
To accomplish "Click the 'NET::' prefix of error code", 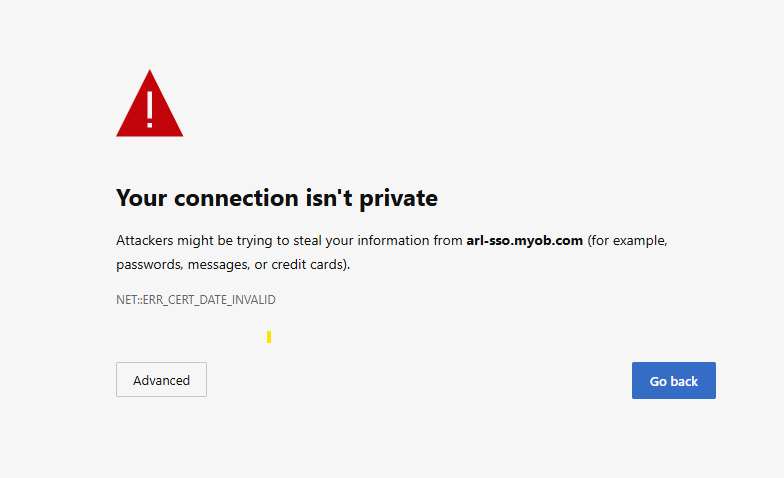I will tap(129, 300).
